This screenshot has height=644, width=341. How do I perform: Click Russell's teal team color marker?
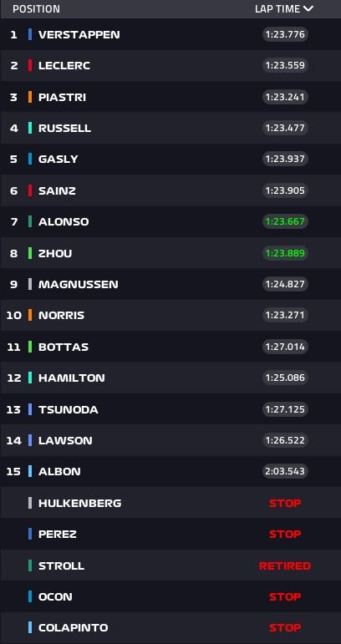(x=30, y=128)
